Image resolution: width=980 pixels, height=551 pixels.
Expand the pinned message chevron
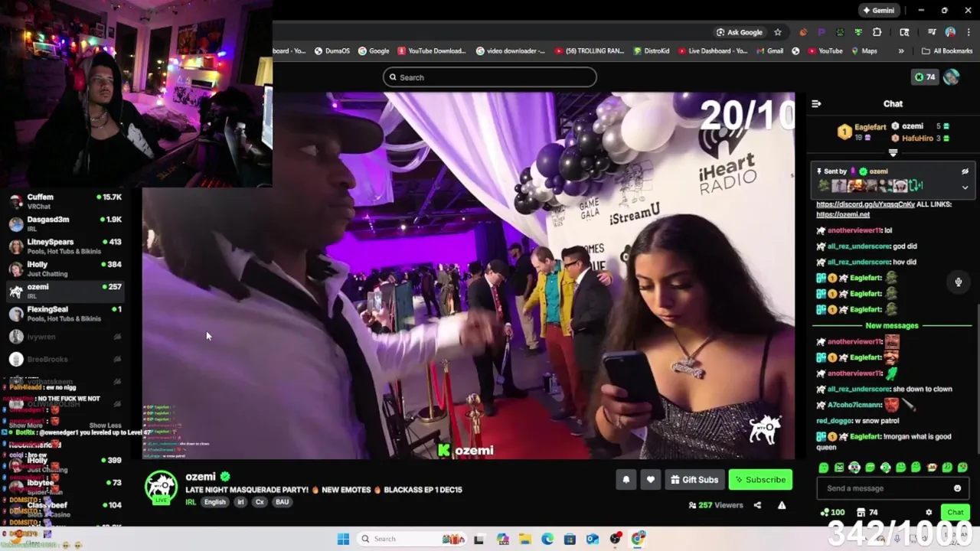click(x=965, y=187)
